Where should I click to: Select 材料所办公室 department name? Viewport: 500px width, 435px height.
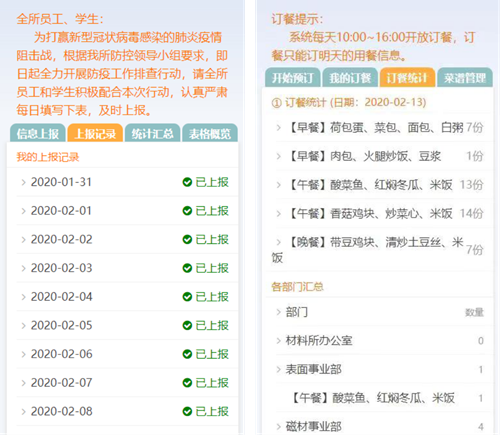319,341
